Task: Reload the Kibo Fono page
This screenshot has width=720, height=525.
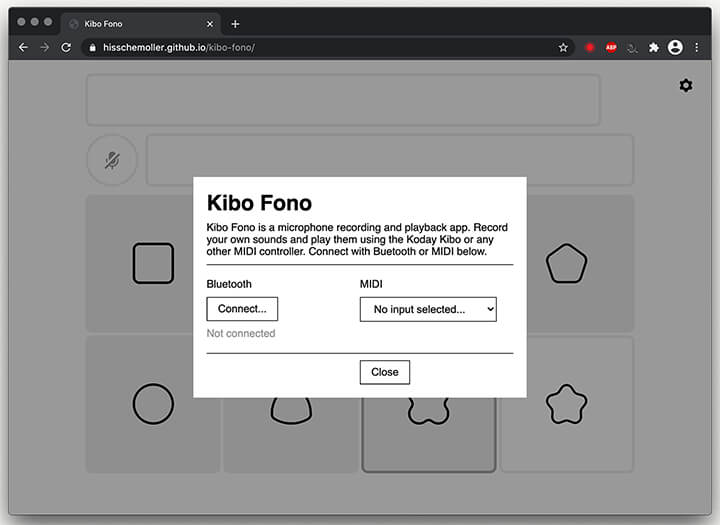Action: tap(66, 47)
